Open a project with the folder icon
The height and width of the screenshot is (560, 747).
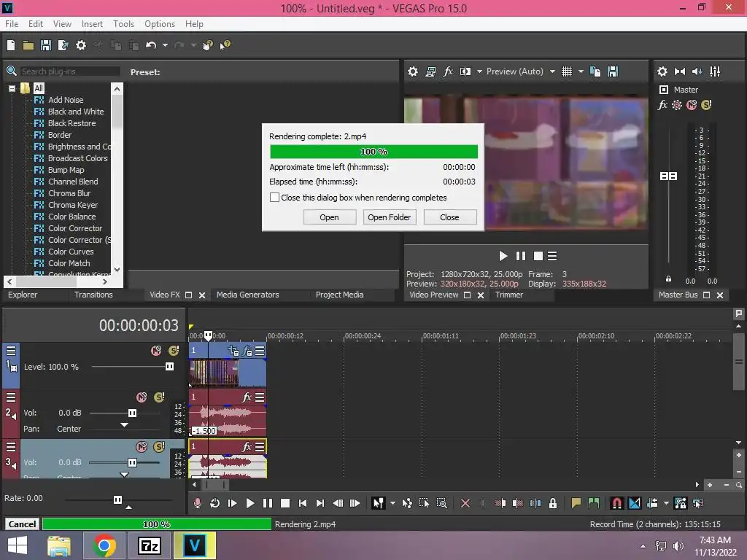click(28, 45)
